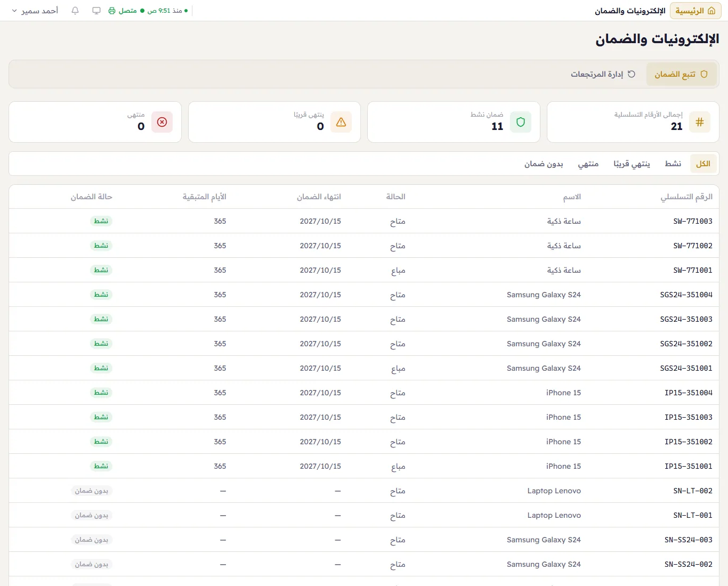The image size is (728, 586).
Task: Click the warning triangle icon in ينتهي قريبًا card
Action: (341, 122)
